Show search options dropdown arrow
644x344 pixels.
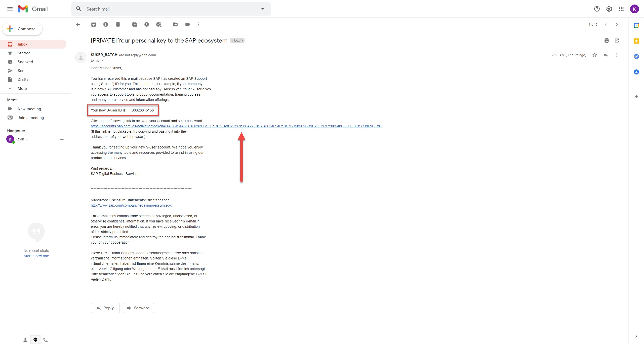263,9
